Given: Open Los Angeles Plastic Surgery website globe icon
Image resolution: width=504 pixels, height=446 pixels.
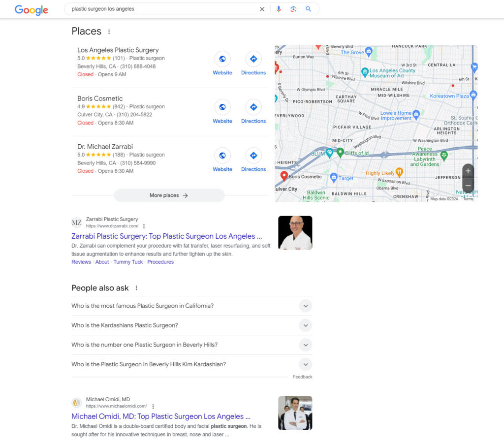Looking at the screenshot, I should [222, 59].
